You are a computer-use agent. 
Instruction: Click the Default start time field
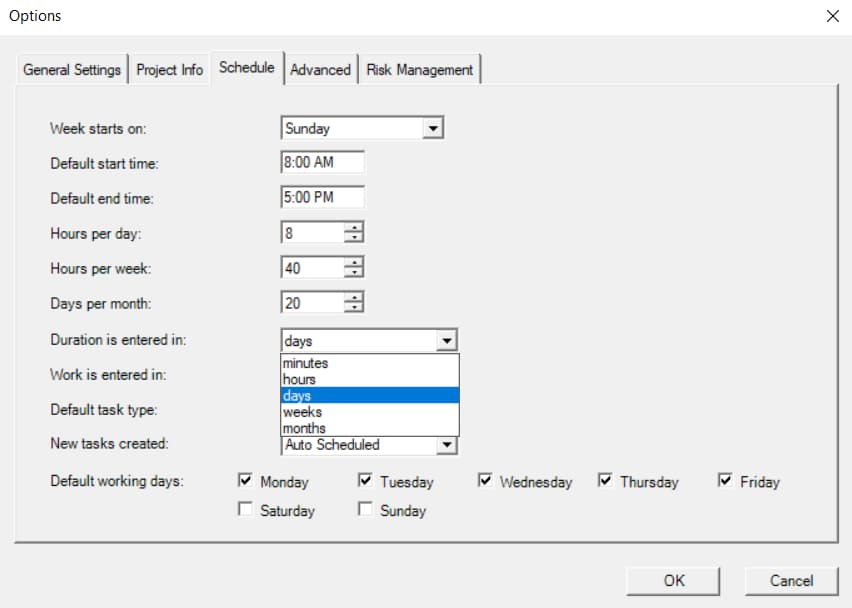320,161
